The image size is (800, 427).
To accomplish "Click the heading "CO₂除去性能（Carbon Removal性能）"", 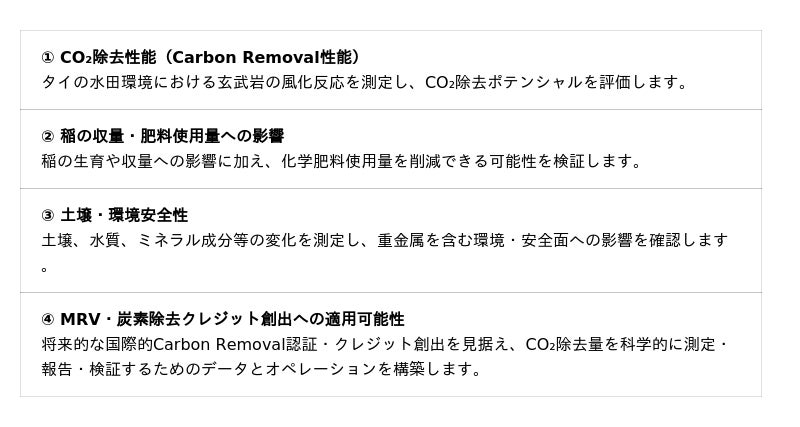I will coord(210,57).
